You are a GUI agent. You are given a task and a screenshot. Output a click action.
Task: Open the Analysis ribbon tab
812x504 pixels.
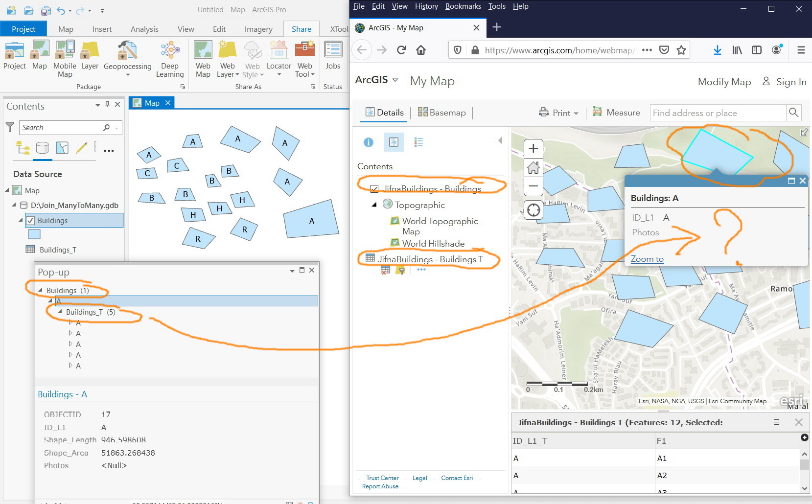pos(144,29)
